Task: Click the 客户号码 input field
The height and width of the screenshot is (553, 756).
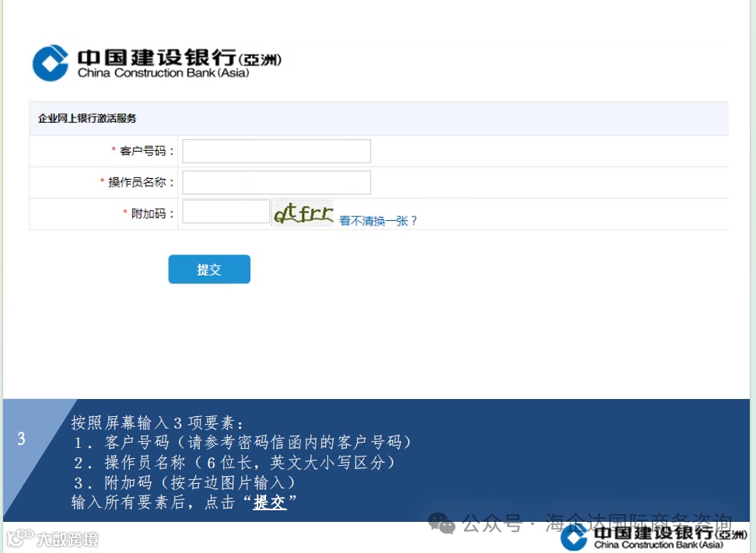Action: (x=276, y=152)
